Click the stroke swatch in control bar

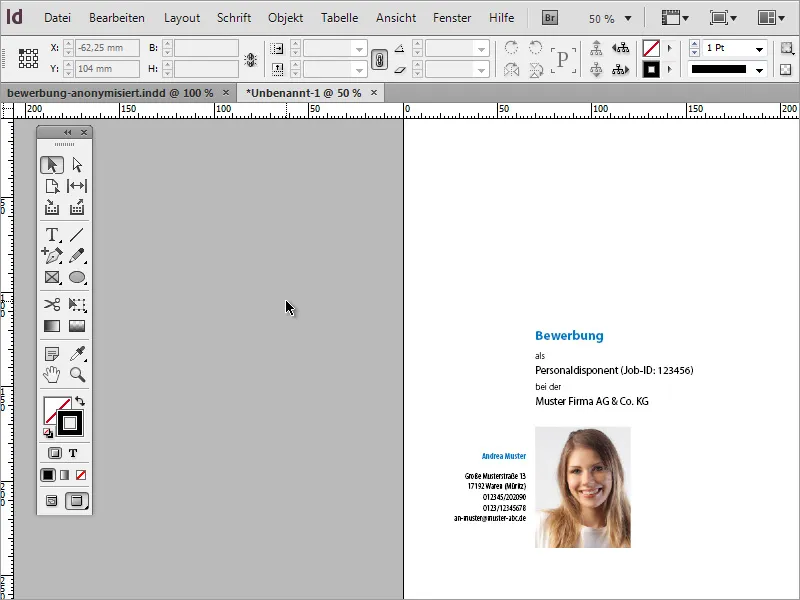pos(651,69)
